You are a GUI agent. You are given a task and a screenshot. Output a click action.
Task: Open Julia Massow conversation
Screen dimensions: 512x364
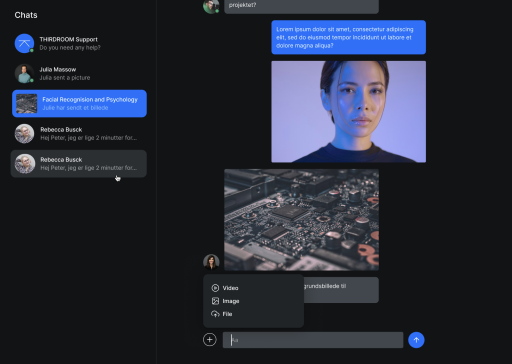pyautogui.click(x=79, y=73)
